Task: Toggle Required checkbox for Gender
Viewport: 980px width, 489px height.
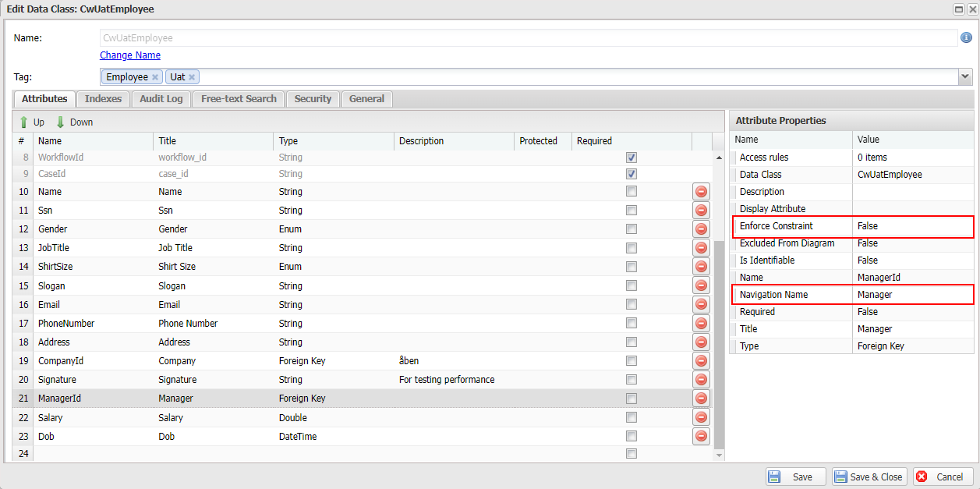Action: click(x=632, y=229)
